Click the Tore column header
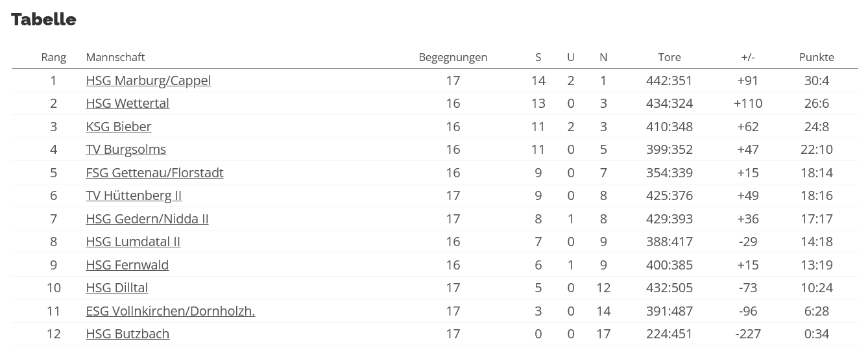868x363 pixels. (x=669, y=57)
